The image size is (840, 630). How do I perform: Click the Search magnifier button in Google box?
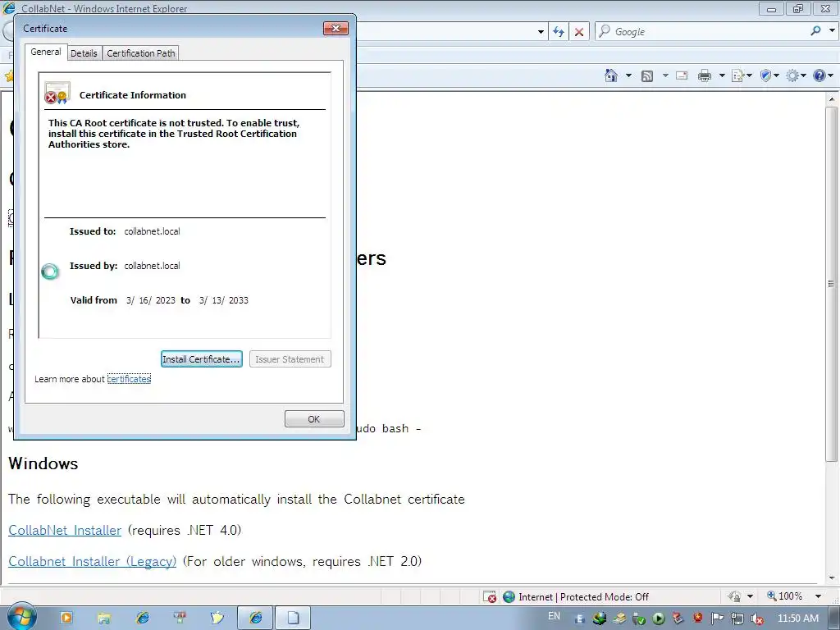pyautogui.click(x=815, y=31)
